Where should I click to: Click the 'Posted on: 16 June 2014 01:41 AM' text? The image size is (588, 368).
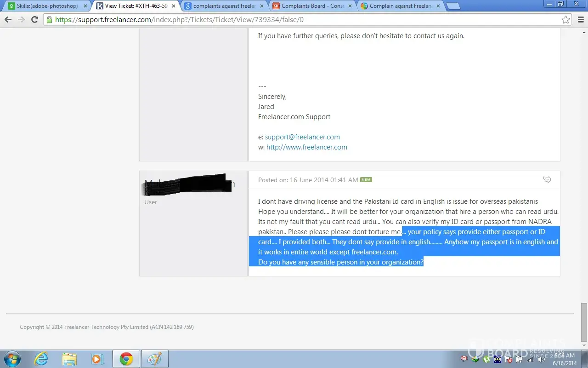(308, 180)
